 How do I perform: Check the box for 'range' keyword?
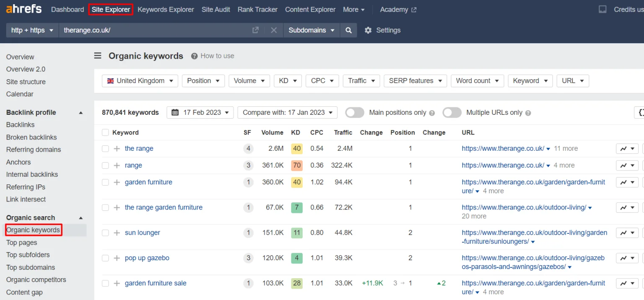(105, 165)
